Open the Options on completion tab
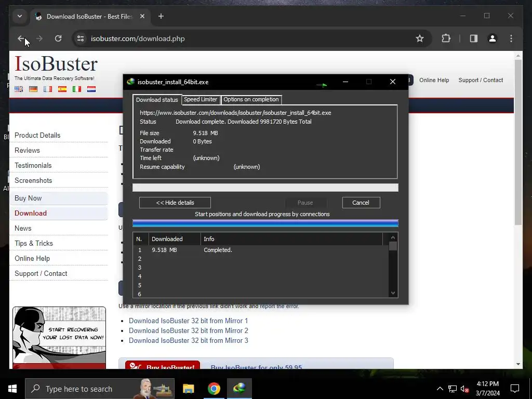The height and width of the screenshot is (399, 532). tap(251, 99)
